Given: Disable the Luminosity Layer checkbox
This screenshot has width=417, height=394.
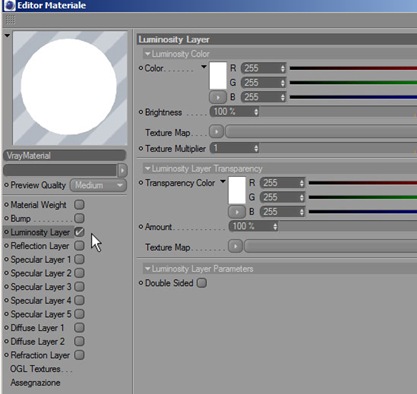Looking at the screenshot, I should point(79,232).
